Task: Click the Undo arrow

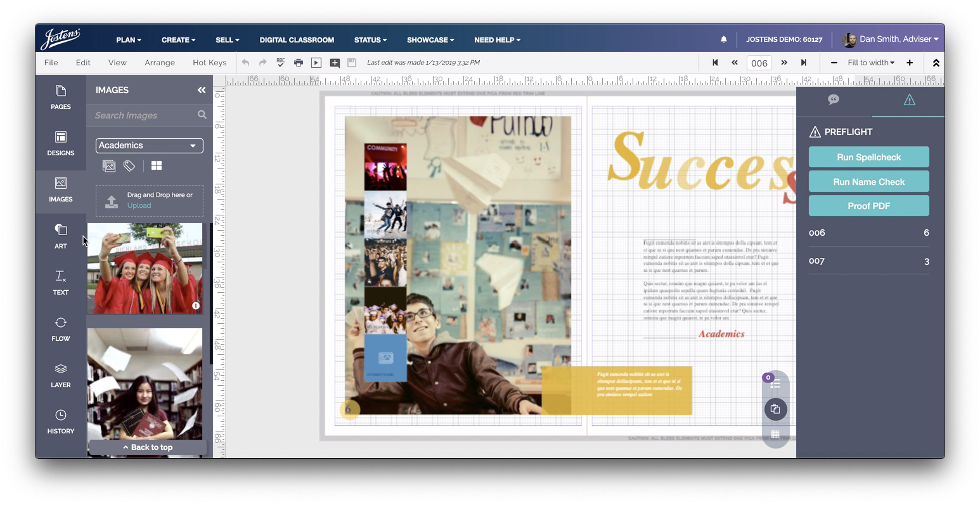Action: pos(245,63)
